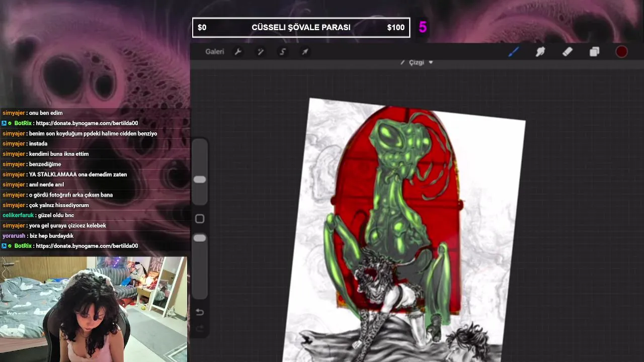Open the Adjustments magic wand menu

[261, 52]
